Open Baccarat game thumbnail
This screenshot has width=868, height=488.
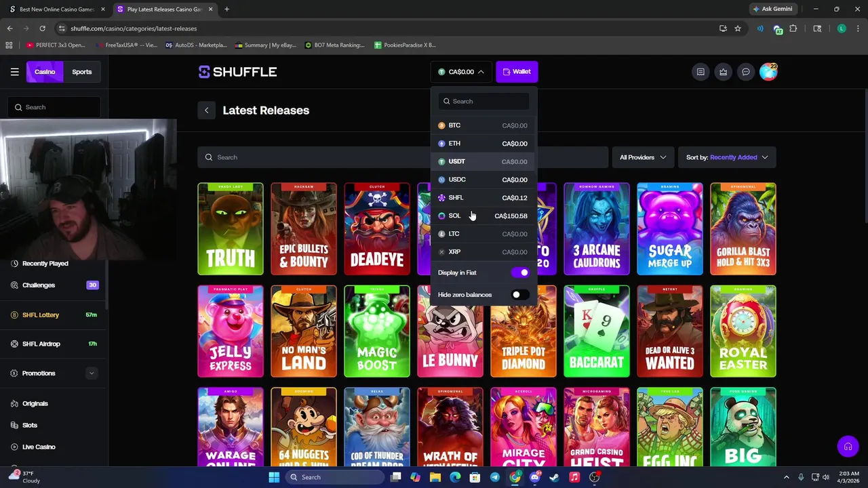click(x=597, y=331)
